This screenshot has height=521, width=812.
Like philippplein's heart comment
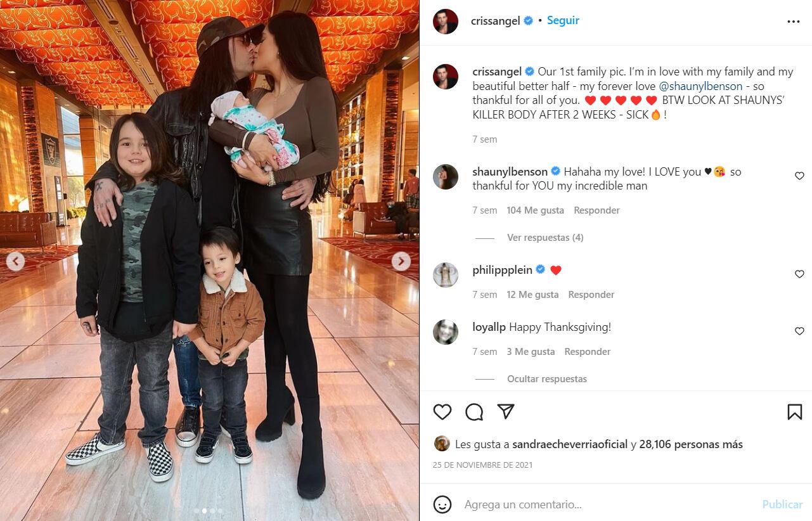799,274
